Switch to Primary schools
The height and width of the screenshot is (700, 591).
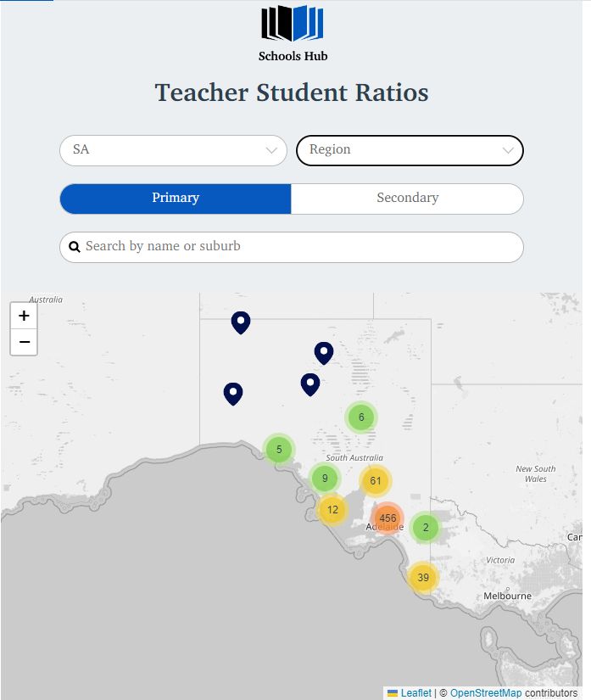(176, 199)
